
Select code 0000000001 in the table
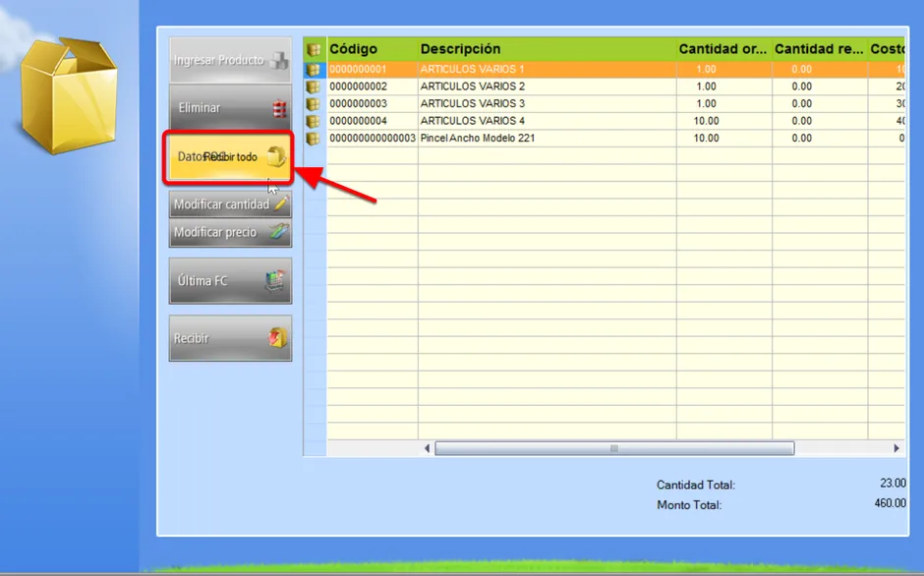[373, 70]
